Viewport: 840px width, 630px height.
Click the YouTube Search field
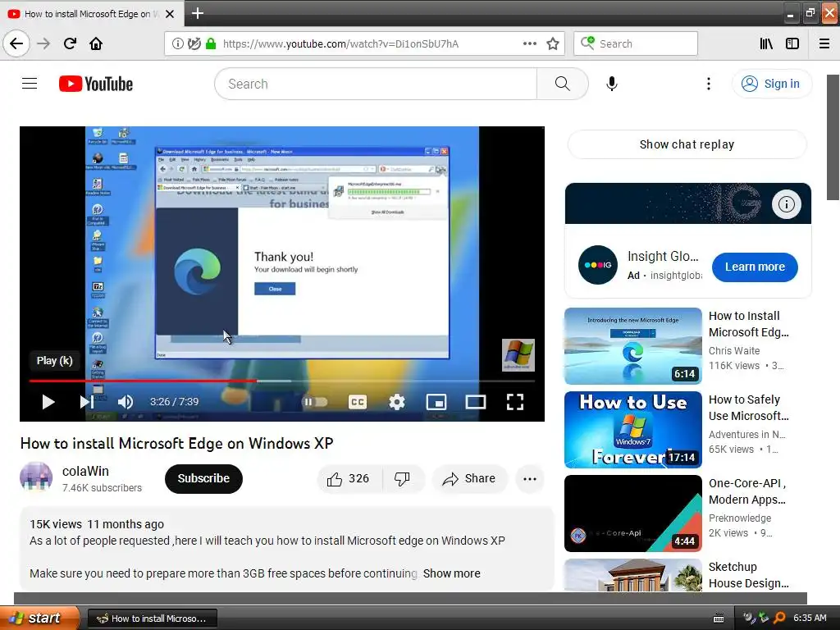375,84
